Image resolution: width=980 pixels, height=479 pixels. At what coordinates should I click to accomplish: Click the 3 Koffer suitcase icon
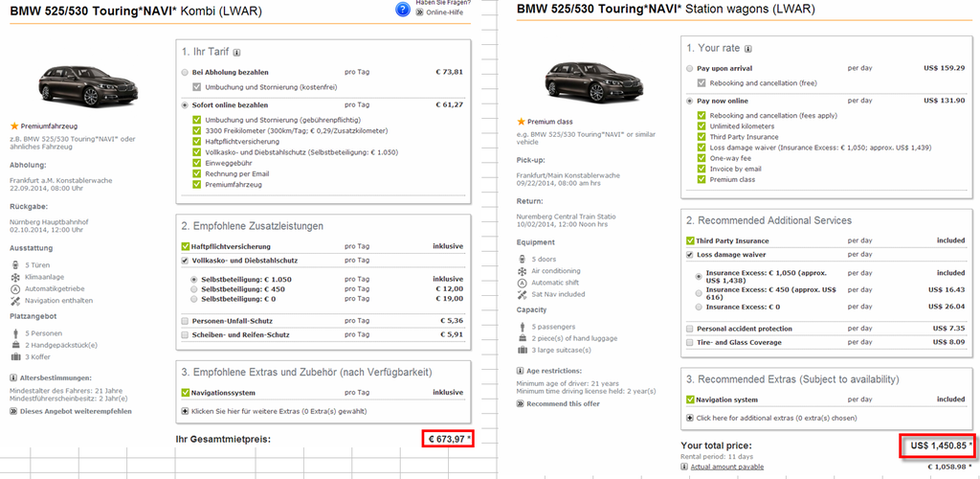(15, 357)
